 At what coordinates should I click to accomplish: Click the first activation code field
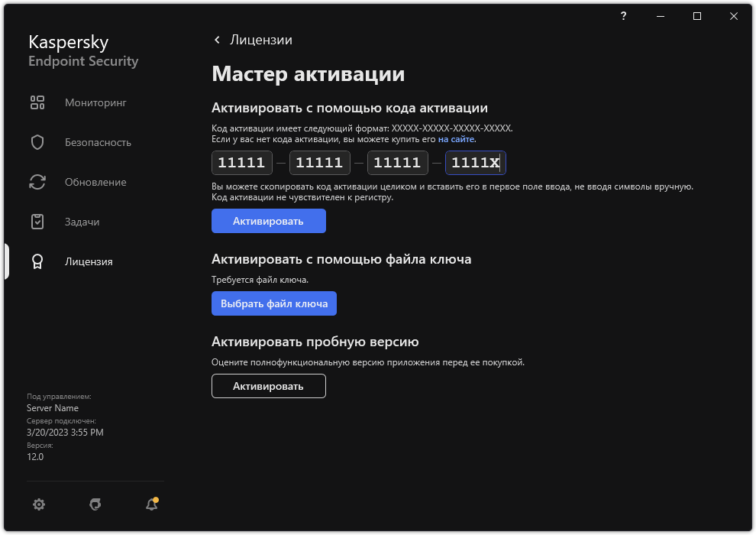(x=241, y=162)
